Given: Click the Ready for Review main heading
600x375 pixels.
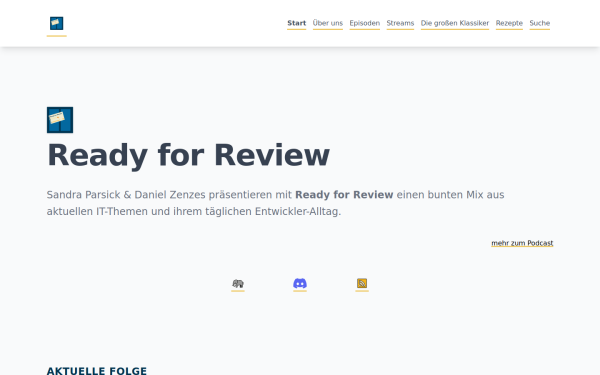Looking at the screenshot, I should click(188, 155).
